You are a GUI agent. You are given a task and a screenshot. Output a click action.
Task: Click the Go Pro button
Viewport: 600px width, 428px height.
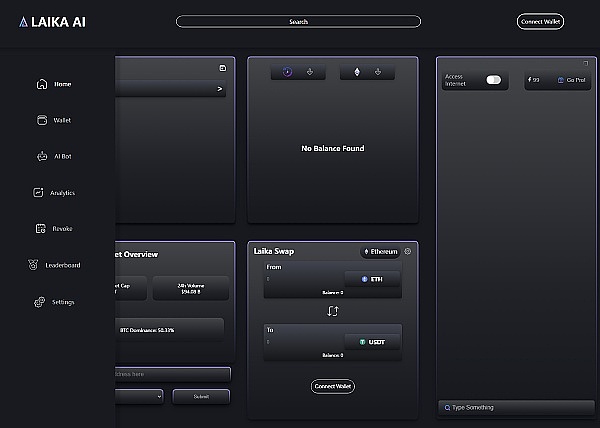[x=573, y=80]
